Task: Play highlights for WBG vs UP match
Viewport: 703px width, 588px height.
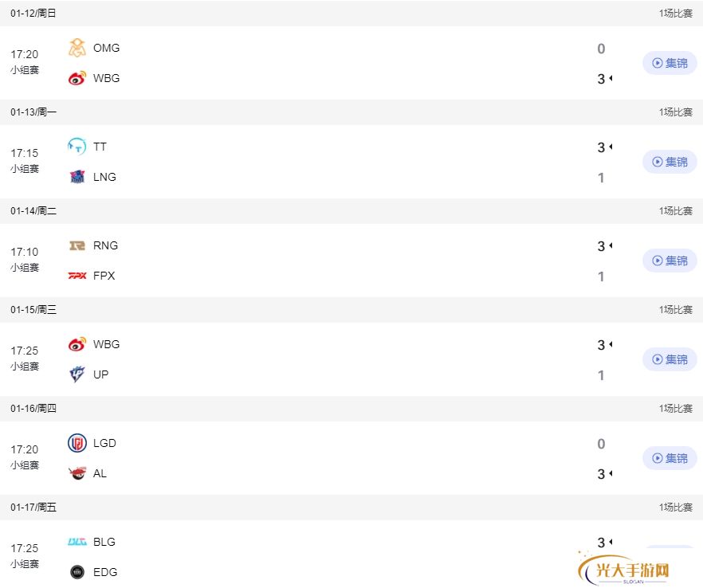Action: (x=670, y=359)
